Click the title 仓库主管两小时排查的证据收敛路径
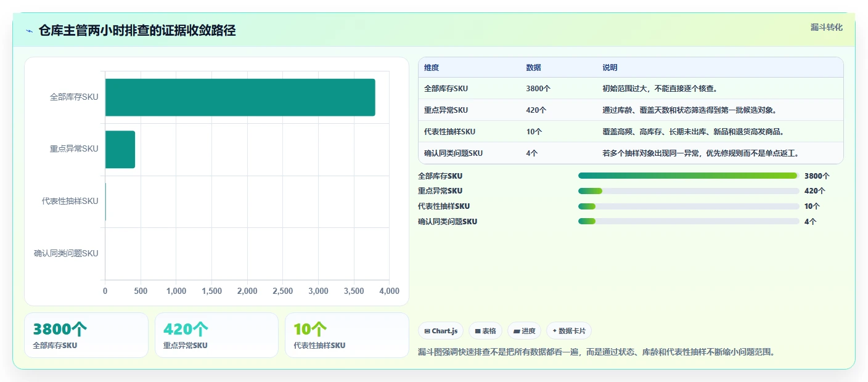Viewport: 868px width, 382px height. (137, 31)
